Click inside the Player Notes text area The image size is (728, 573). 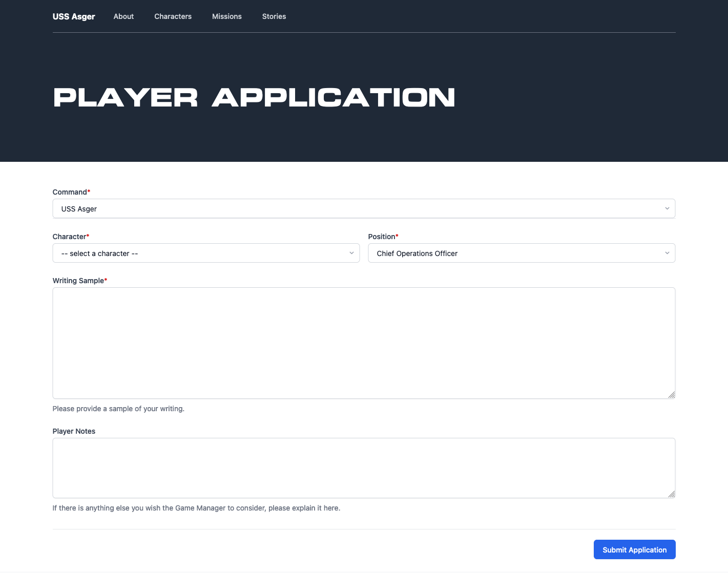click(364, 468)
